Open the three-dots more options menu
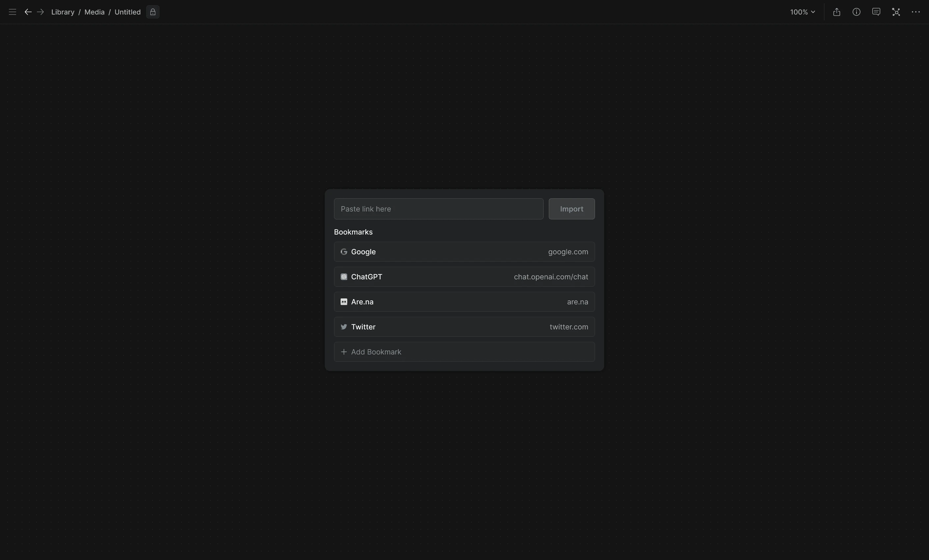 916,12
